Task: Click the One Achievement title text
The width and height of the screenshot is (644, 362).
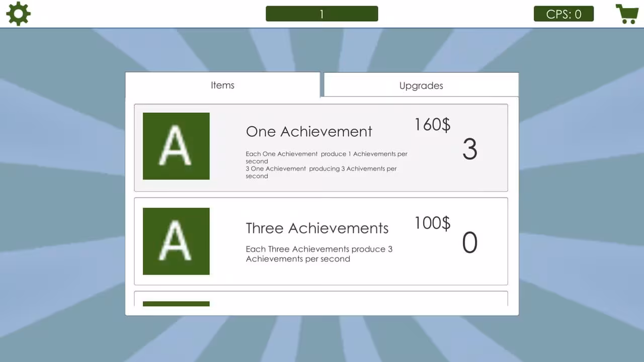Action: [309, 131]
